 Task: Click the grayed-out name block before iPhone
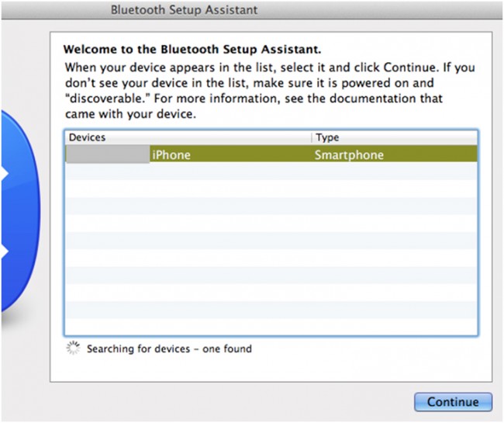(107, 155)
